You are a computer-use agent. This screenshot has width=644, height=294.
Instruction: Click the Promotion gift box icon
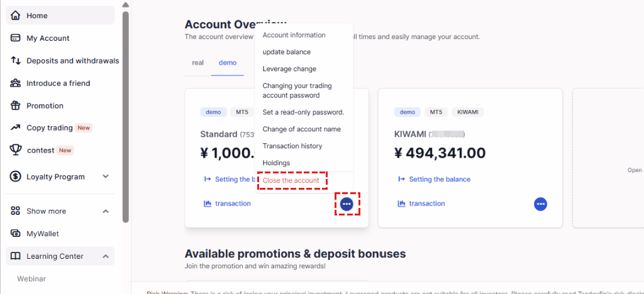coord(15,106)
